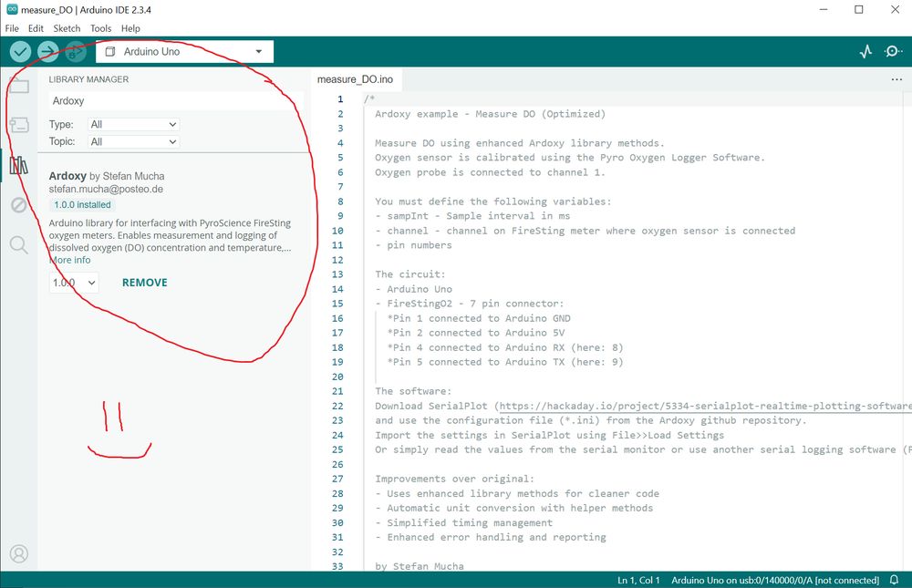Click code line 'Improvements over original:'
Screen dimensions: 912x588
click(454, 479)
